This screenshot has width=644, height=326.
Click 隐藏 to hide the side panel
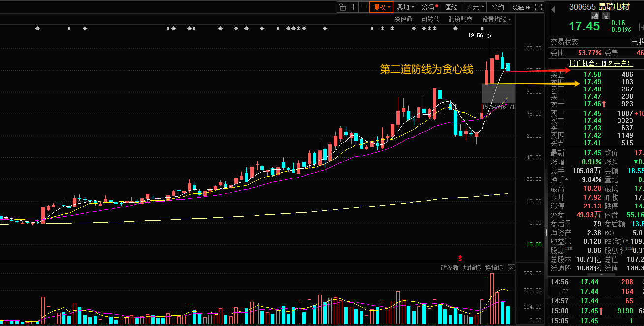point(521,7)
